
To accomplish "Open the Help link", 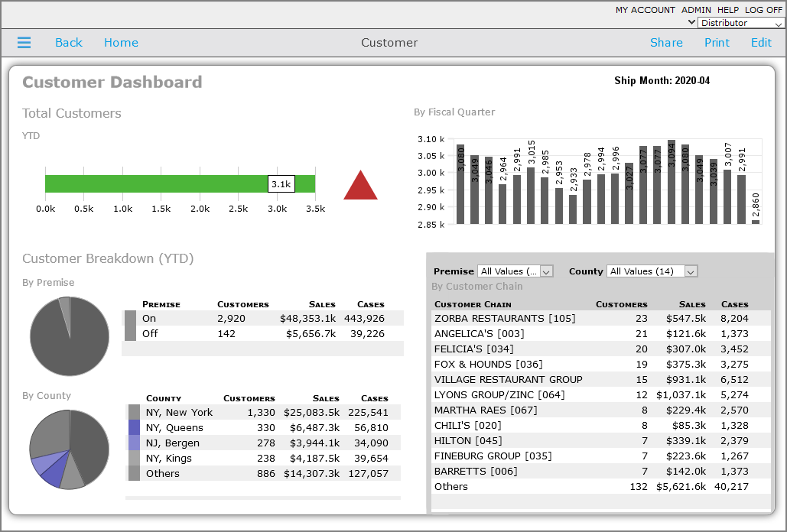I will (x=727, y=10).
